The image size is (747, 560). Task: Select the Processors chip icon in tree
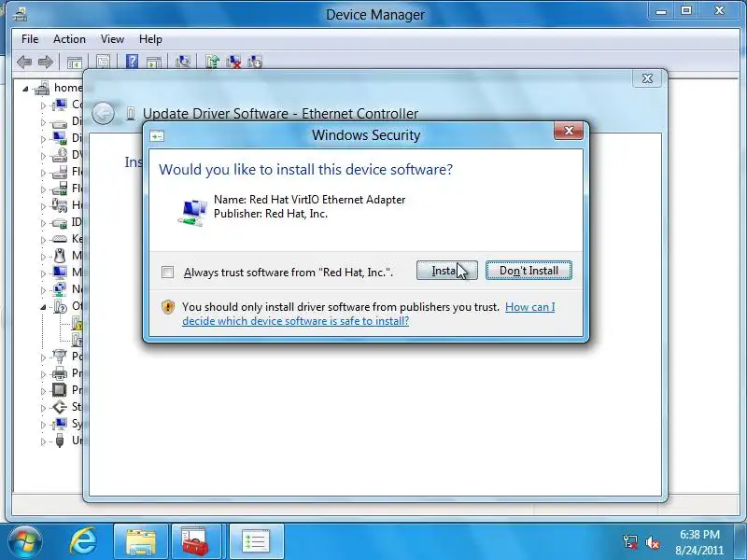tap(60, 390)
